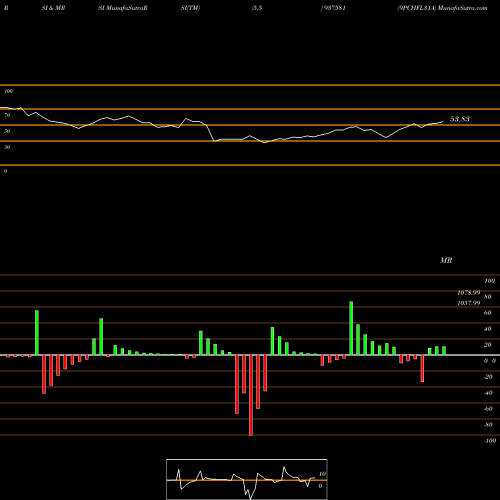Viewport: 500px width, 500px height.
Task: Click the tallest green MR bar
Action: 351,328
